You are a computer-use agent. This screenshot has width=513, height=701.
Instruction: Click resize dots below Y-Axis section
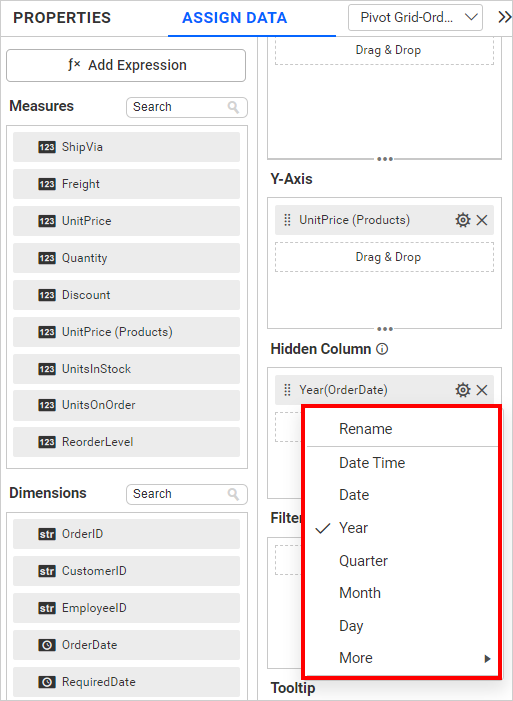point(385,329)
